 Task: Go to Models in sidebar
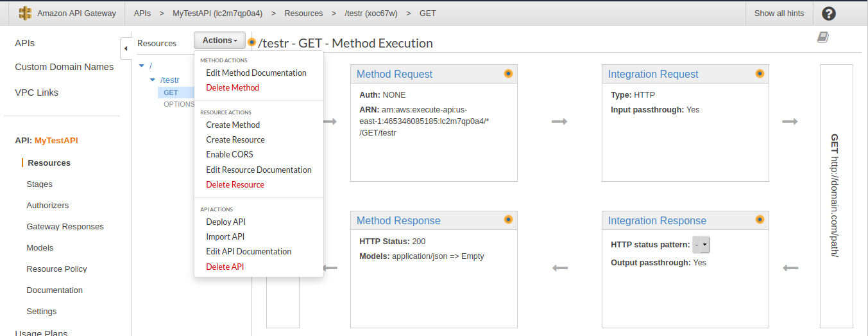click(40, 247)
